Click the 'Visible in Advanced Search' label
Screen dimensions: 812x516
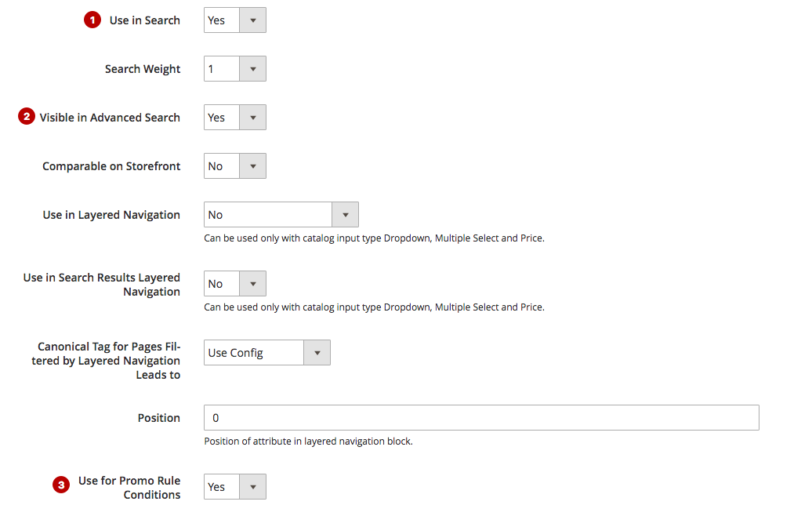point(110,118)
